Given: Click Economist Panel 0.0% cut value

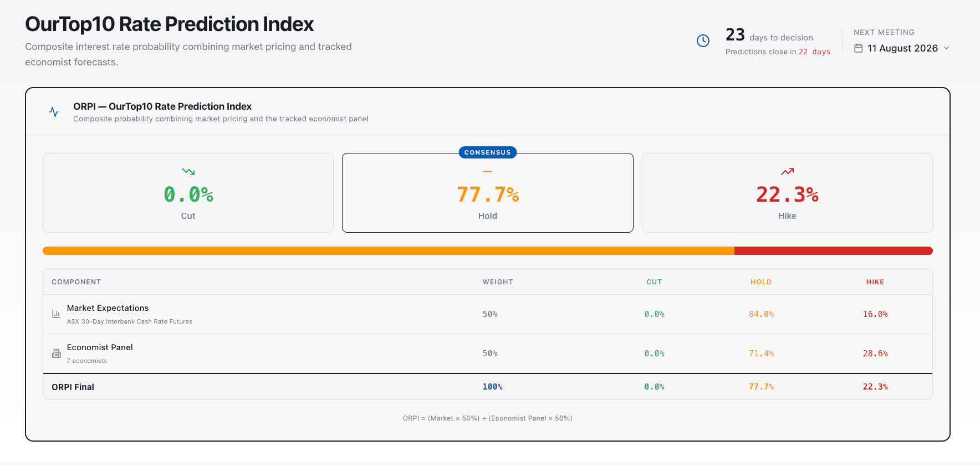Looking at the screenshot, I should (x=654, y=354).
